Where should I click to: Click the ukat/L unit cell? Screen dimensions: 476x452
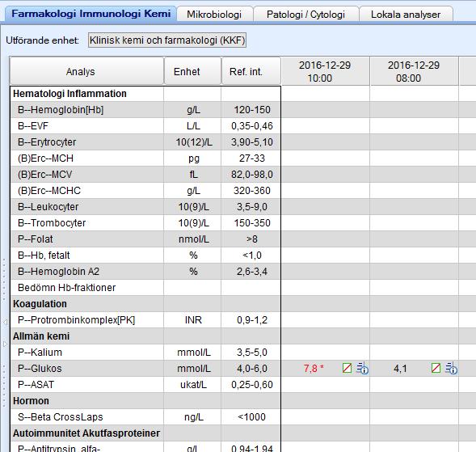[x=193, y=385]
